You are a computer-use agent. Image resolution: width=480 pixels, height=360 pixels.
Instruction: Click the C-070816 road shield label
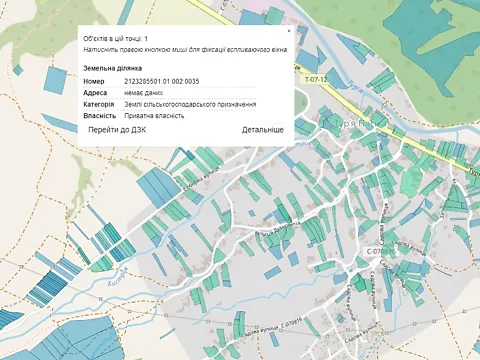click(381, 251)
